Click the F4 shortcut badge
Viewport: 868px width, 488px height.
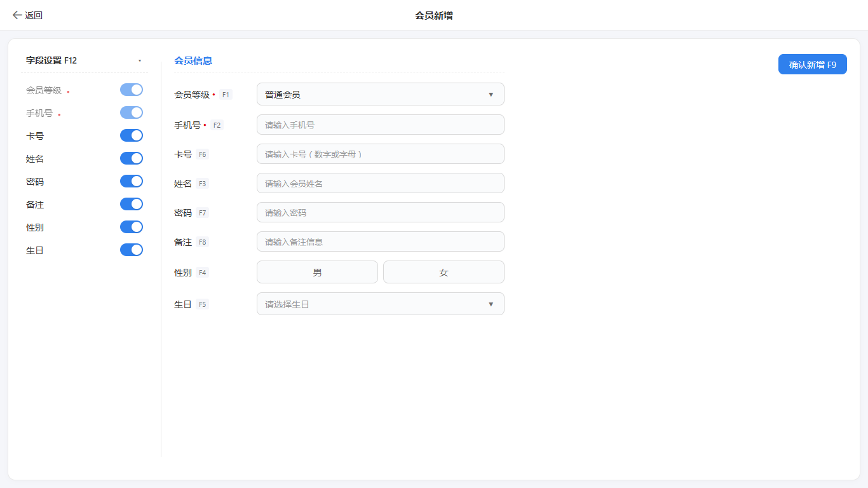(202, 273)
